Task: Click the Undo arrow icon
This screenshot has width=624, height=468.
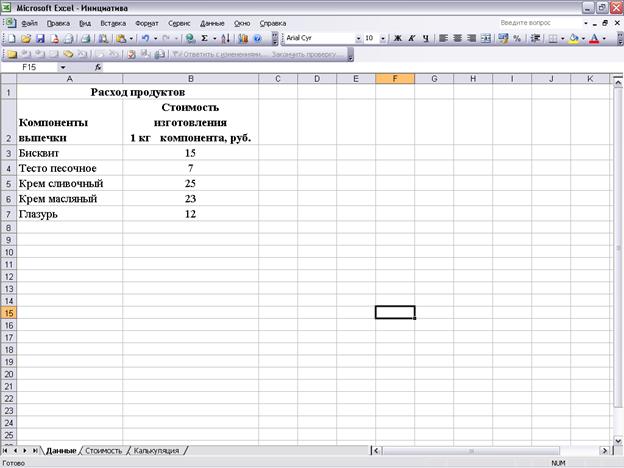Action: point(146,38)
